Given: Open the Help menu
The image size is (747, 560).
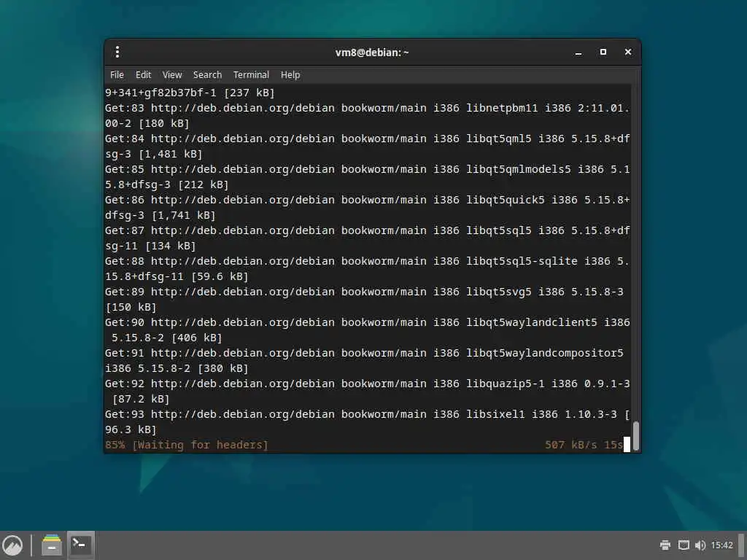Looking at the screenshot, I should point(290,75).
